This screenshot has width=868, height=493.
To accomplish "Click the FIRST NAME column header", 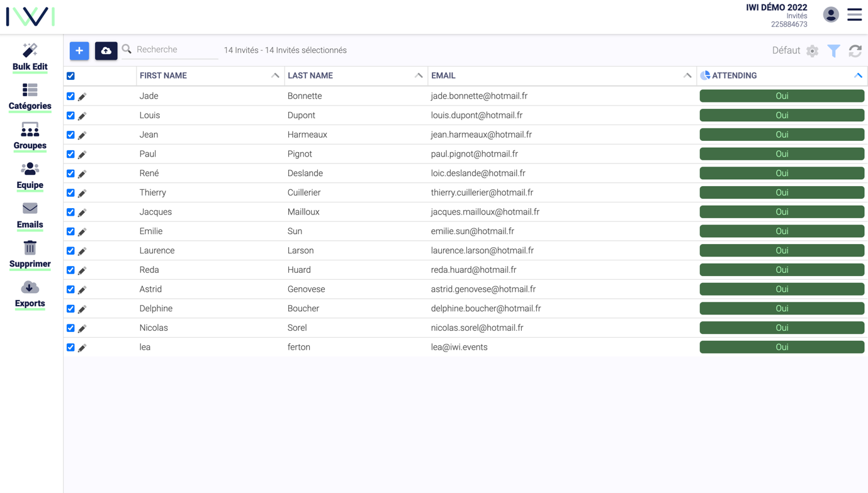I will (x=163, y=75).
